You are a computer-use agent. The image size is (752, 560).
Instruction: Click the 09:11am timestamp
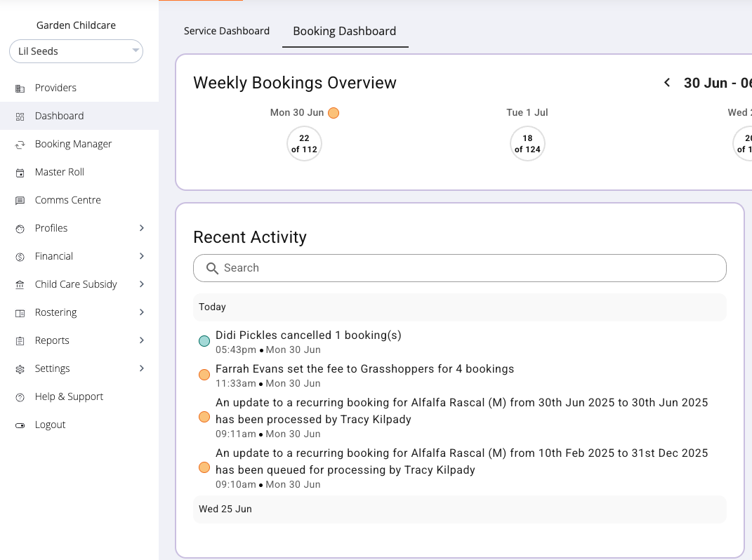pyautogui.click(x=235, y=434)
